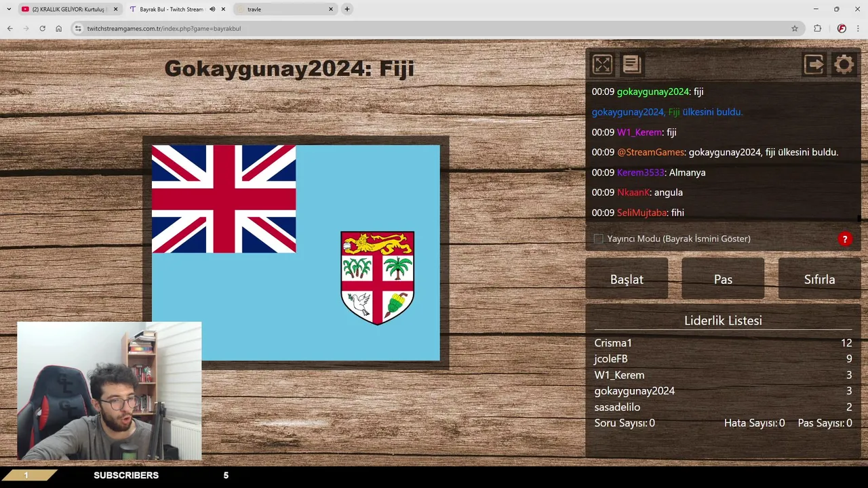The height and width of the screenshot is (488, 868).
Task: Click the SUBSCRIBERS overlay label
Action: tap(126, 475)
